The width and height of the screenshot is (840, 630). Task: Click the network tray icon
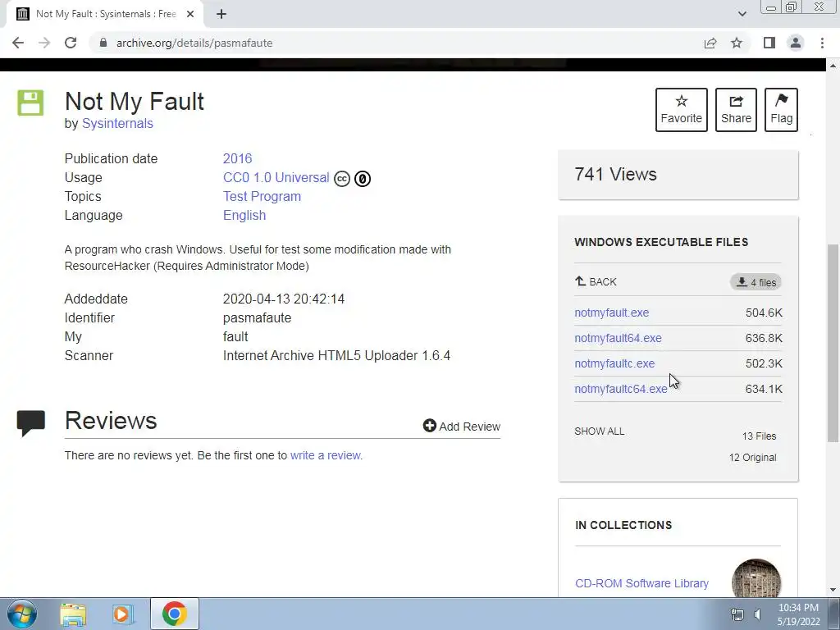pos(737,614)
